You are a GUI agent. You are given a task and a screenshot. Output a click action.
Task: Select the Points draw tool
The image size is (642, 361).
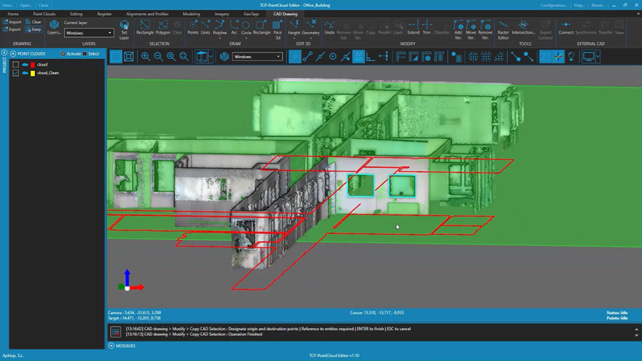click(x=193, y=27)
